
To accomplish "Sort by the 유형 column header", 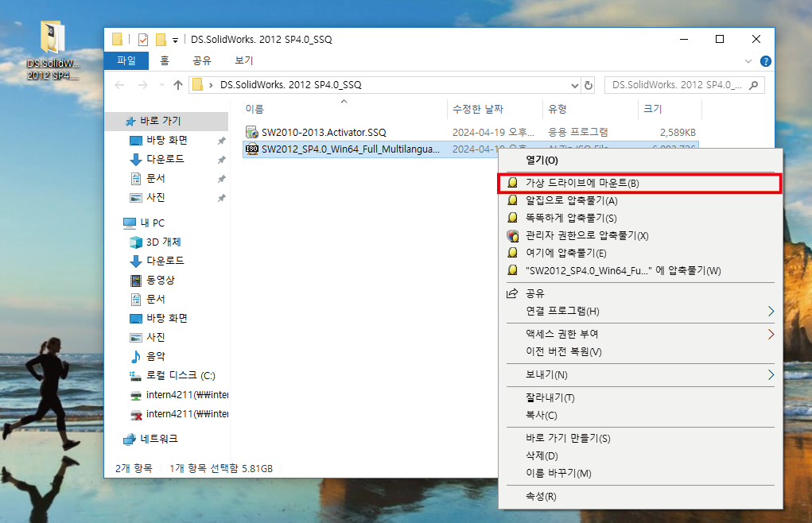I will coord(558,109).
